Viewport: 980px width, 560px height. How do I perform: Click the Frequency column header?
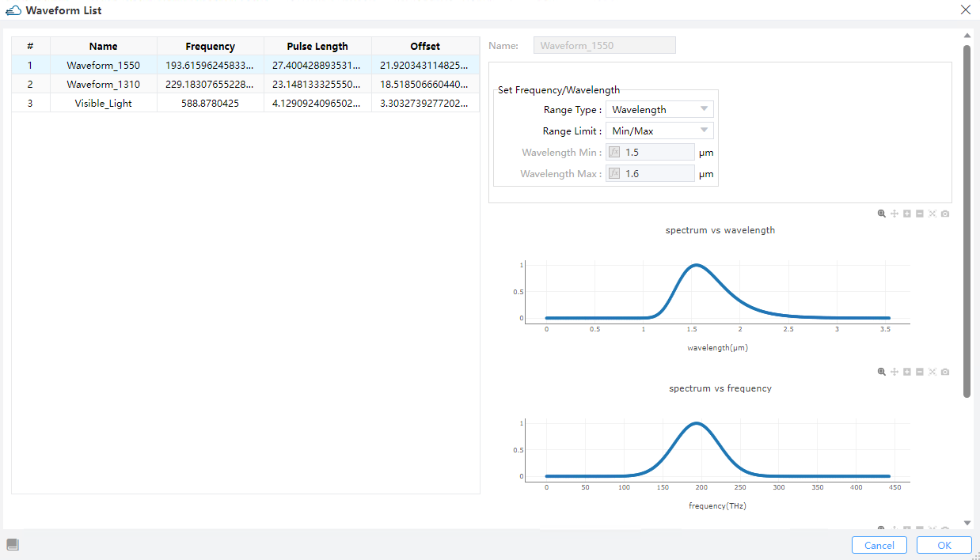211,46
